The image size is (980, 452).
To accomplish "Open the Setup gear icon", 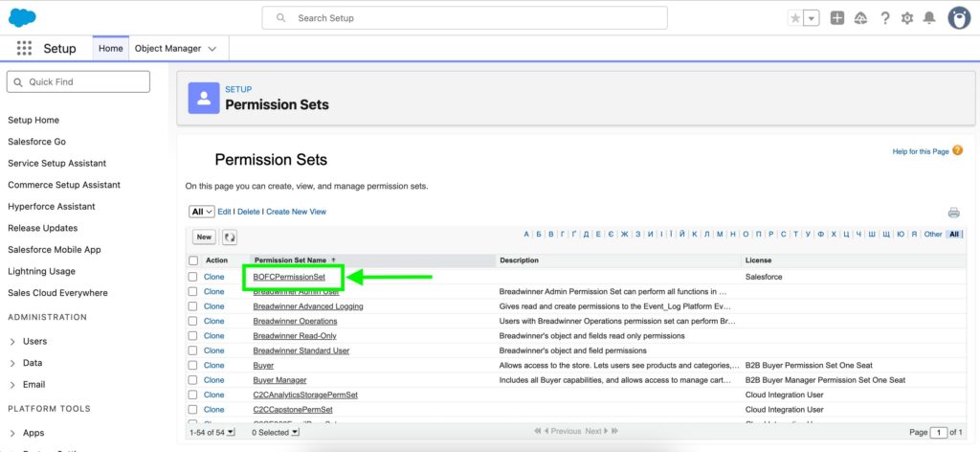I will pos(907,18).
